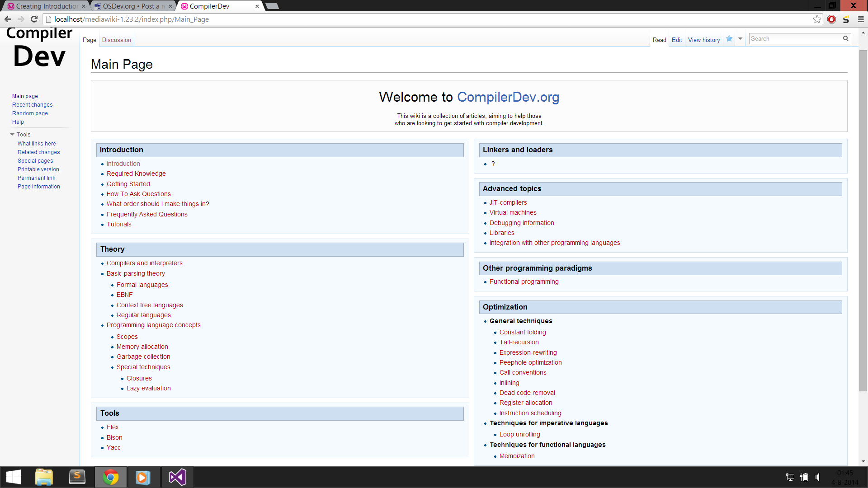Click the volume speaker tray icon
Viewport: 868px width, 488px height.
(817, 477)
